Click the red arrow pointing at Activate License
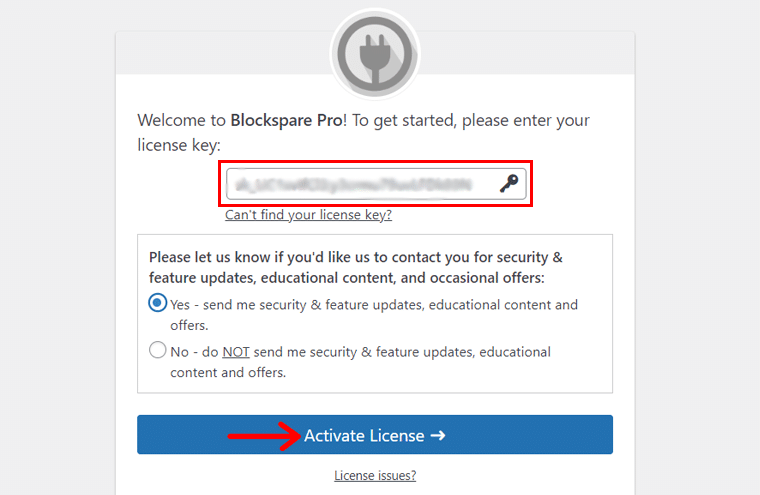The width and height of the screenshot is (760, 495). [263, 435]
